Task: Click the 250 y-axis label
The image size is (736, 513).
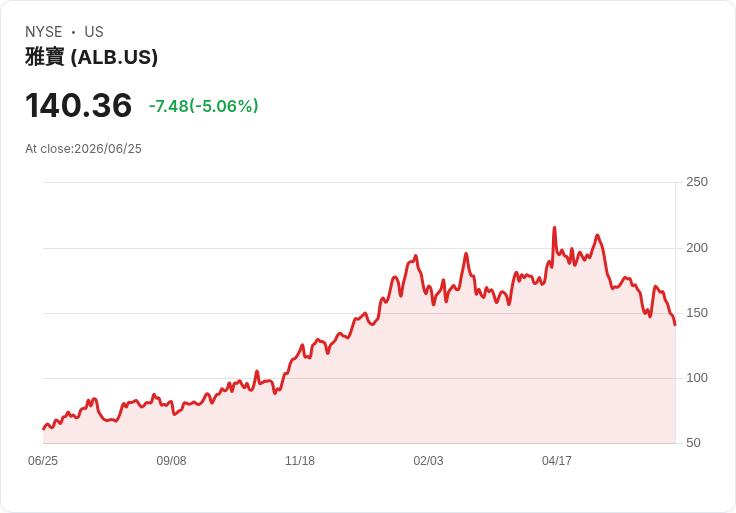Action: (x=697, y=182)
